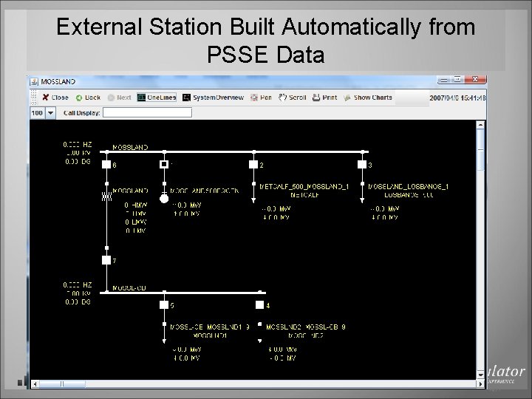
Task: Select the Pan tool
Action: click(x=261, y=98)
